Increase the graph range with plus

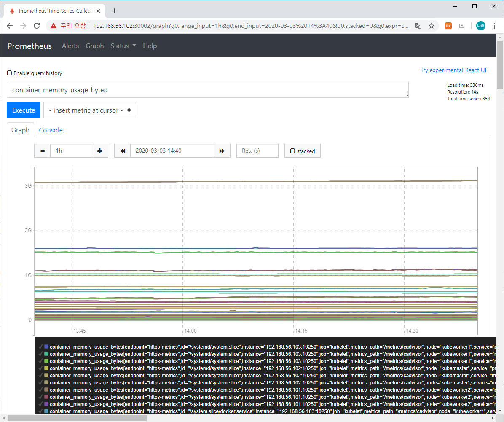point(100,151)
